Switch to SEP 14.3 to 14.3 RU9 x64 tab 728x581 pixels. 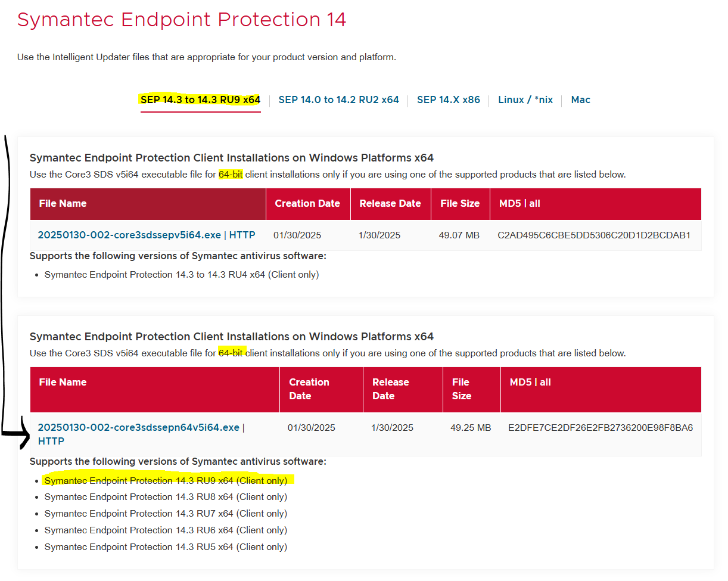pyautogui.click(x=200, y=100)
